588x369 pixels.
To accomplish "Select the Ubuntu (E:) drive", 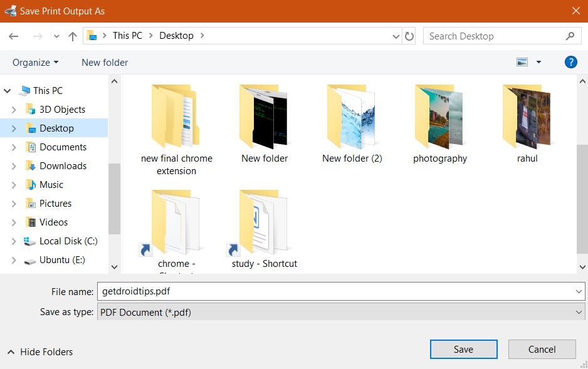I will point(62,260).
